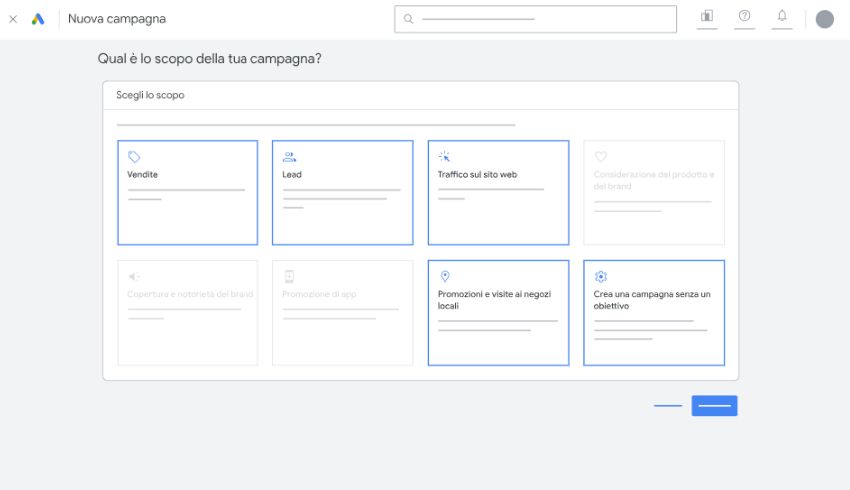
Task: Click the gear icon for no-goal campaign
Action: pyautogui.click(x=601, y=276)
